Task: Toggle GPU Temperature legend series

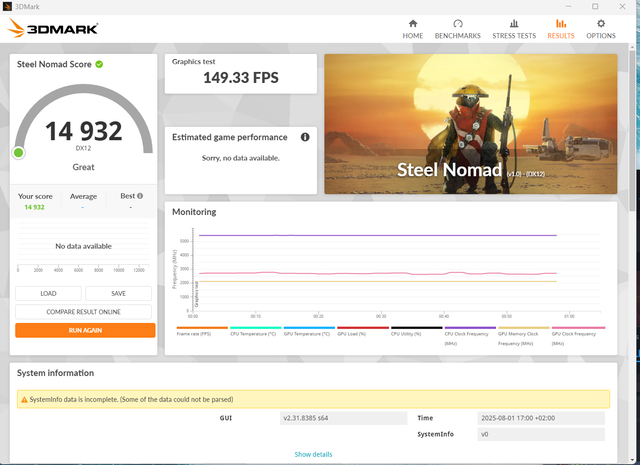Action: [x=309, y=331]
